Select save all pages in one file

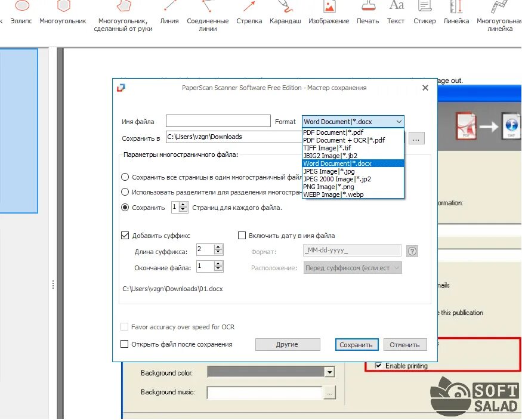tap(125, 177)
